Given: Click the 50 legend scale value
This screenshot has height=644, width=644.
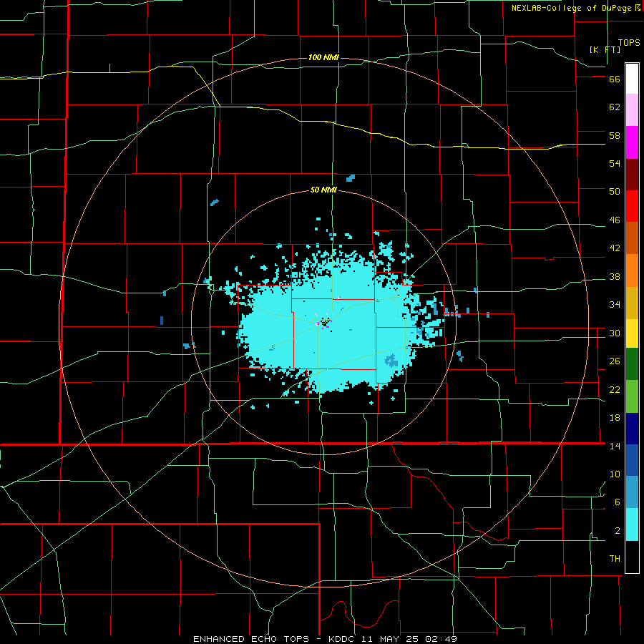Looking at the screenshot, I should (615, 192).
